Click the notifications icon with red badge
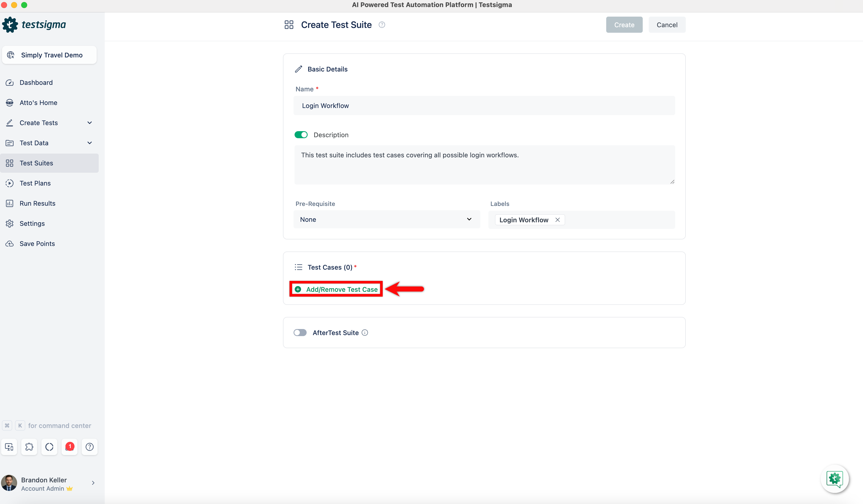This screenshot has width=863, height=504. pos(69,447)
